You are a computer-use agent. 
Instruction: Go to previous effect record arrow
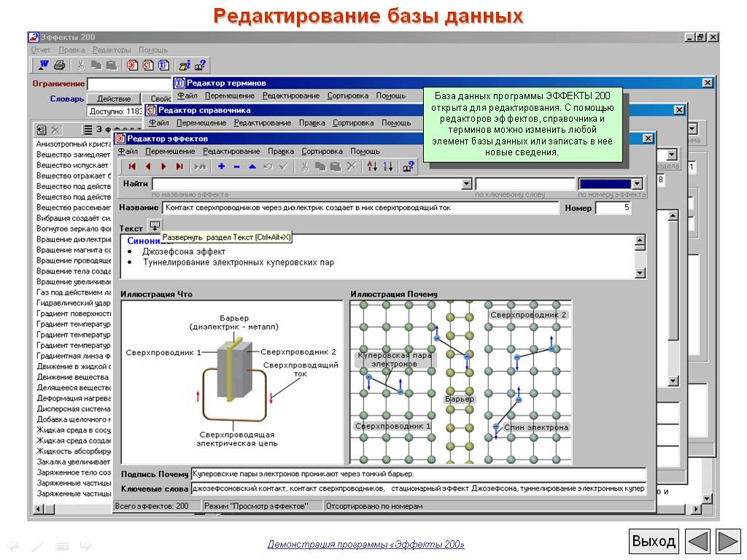click(147, 167)
